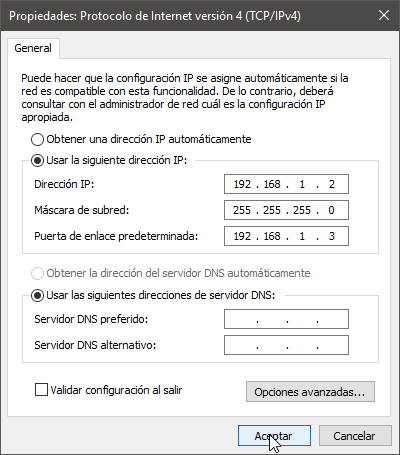This screenshot has width=400, height=455.
Task: Click first octet of Máscara de subred
Action: 242,210
